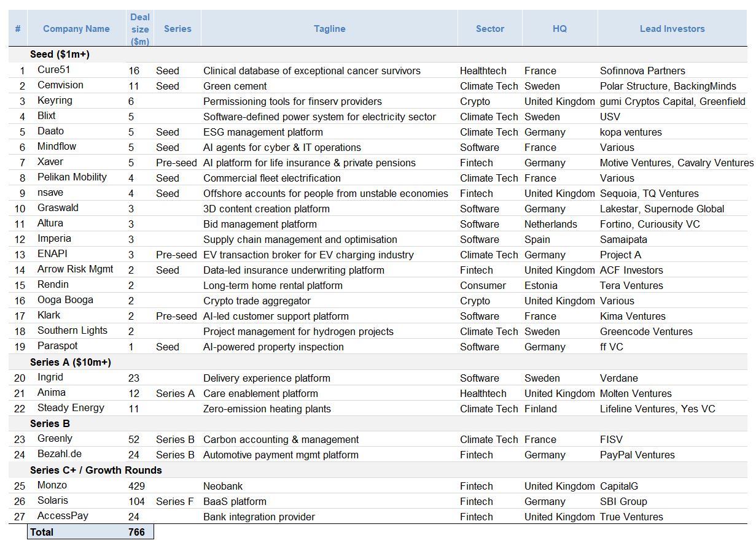Image resolution: width=756 pixels, height=551 pixels.
Task: Click the 'Delivery experience platform' tagline
Action: pos(267,378)
